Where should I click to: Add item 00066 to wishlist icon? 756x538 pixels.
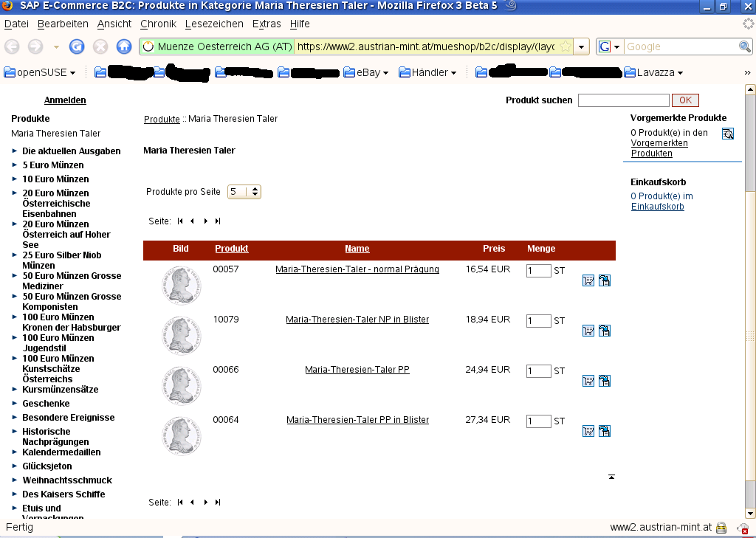605,381
